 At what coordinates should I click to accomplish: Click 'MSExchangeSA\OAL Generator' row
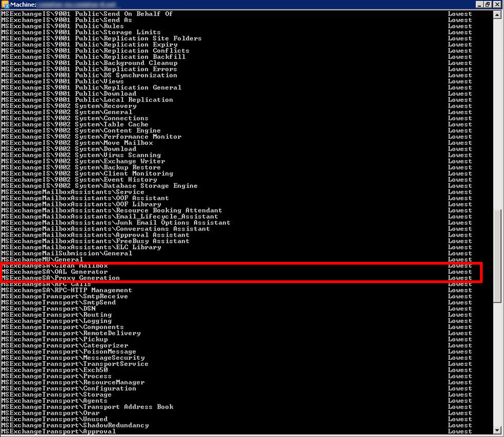236,271
